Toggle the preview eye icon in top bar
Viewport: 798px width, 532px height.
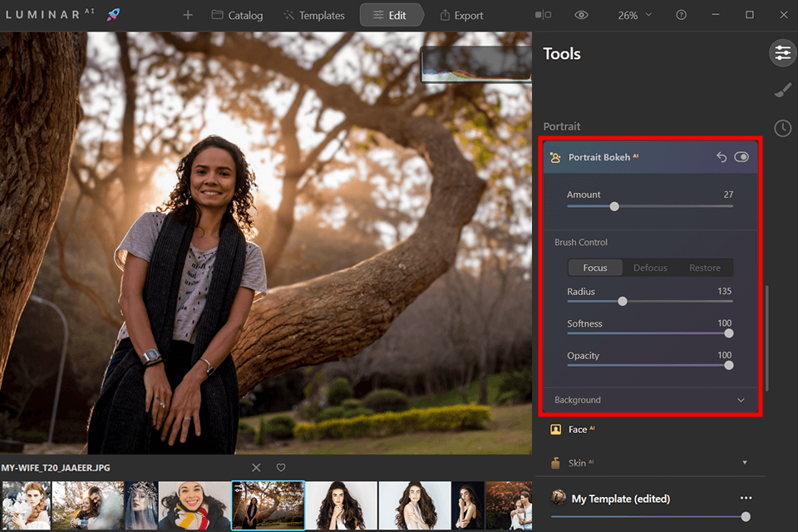tap(581, 15)
